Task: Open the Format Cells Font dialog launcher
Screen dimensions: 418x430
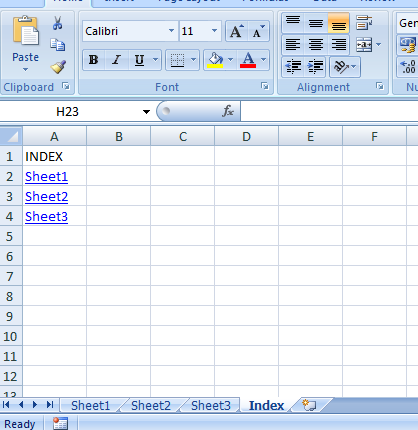Action: click(265, 86)
